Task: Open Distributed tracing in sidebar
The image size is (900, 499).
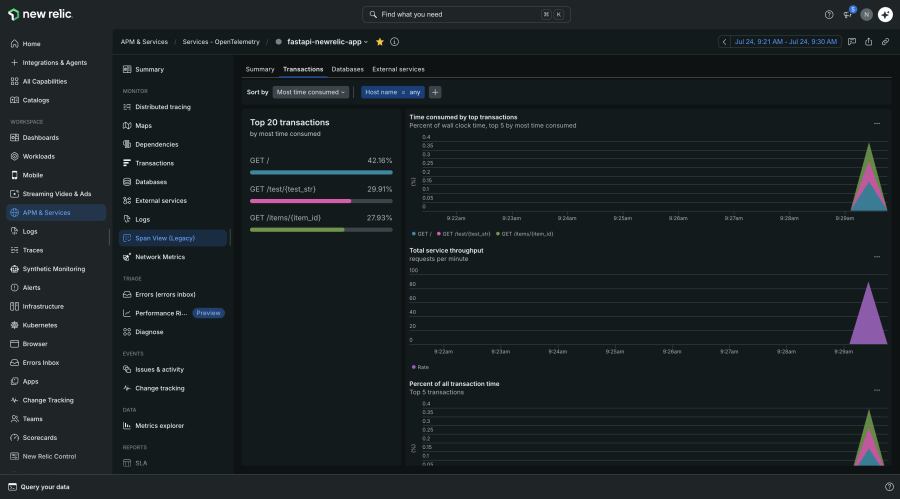Action: tap(163, 107)
